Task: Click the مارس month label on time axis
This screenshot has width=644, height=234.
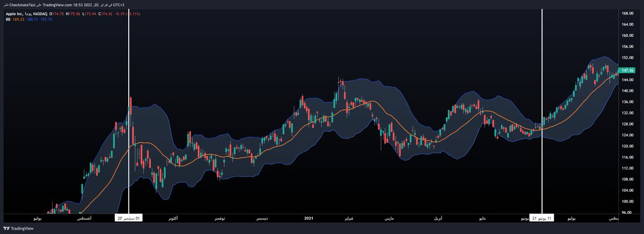Action: (x=389, y=218)
